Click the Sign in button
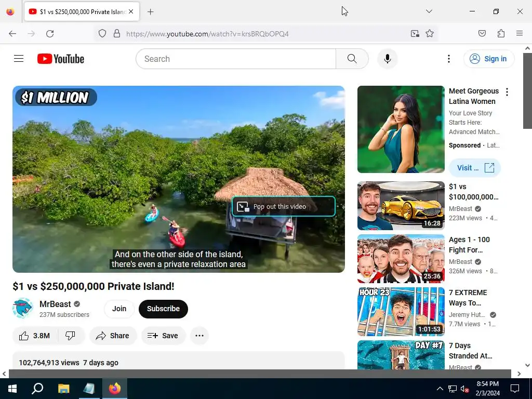The width and height of the screenshot is (532, 399). [x=488, y=59]
